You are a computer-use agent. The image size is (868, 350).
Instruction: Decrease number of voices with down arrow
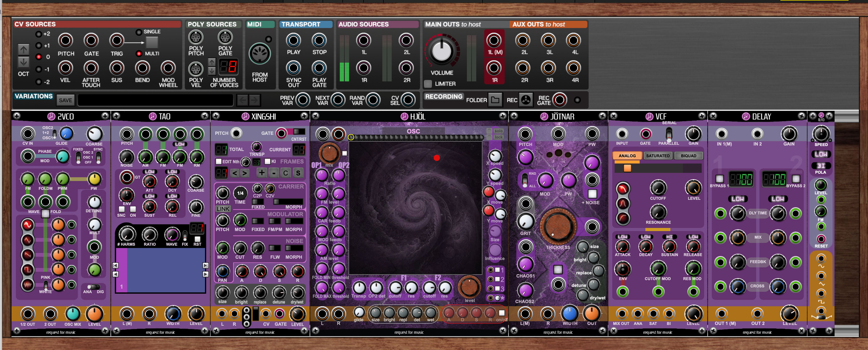tap(212, 71)
